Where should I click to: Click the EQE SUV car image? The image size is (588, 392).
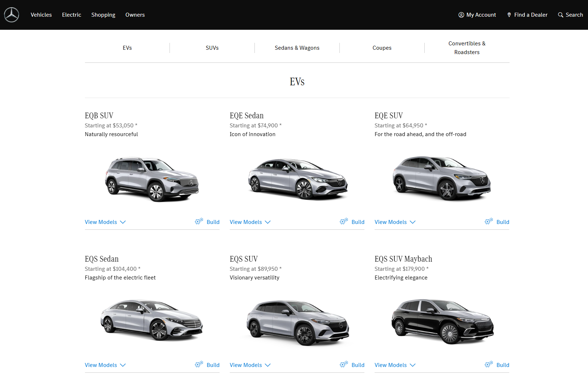coord(442,178)
